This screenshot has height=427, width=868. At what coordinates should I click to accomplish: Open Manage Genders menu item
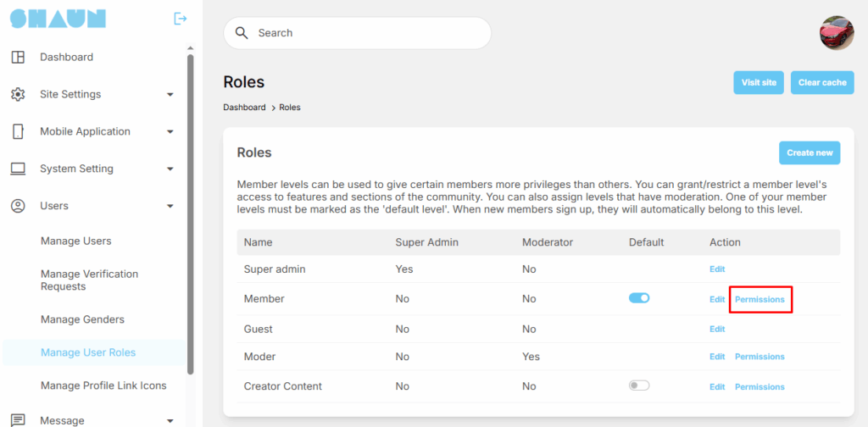point(82,319)
